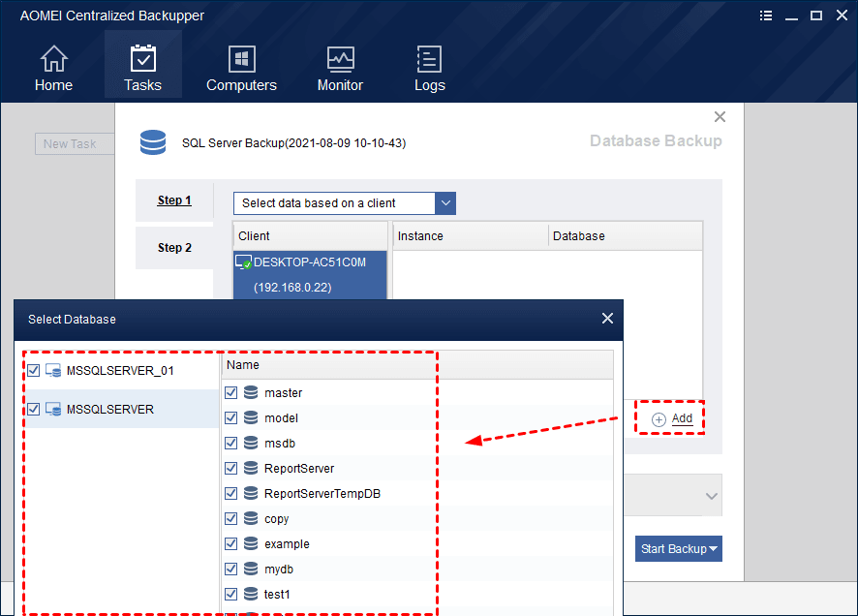Close the Database Backup panel
Screen dimensions: 858x616
(x=720, y=116)
